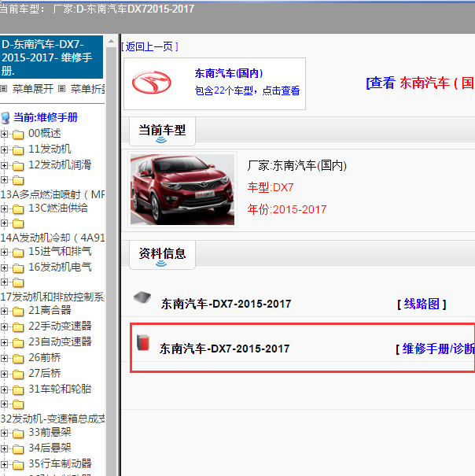The height and width of the screenshot is (476, 475).
Task: Click folder icon for 16发动机电气
Action: pos(18,268)
